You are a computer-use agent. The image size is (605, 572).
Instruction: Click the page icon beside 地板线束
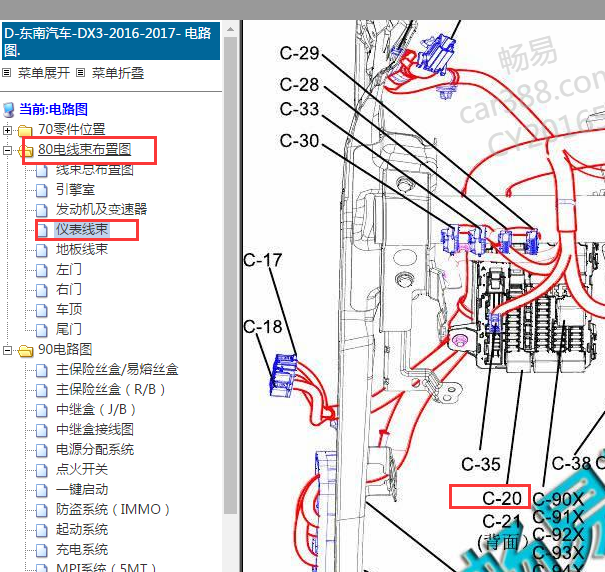click(42, 250)
